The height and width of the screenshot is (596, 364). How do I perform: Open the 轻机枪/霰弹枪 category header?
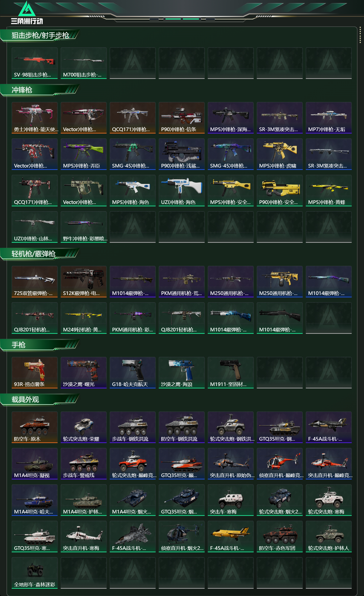(x=40, y=254)
